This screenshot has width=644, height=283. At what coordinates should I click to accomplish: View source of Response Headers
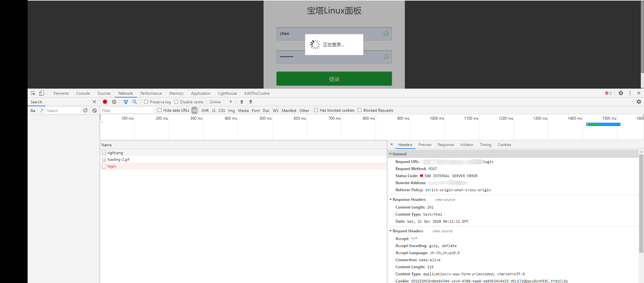coord(445,200)
